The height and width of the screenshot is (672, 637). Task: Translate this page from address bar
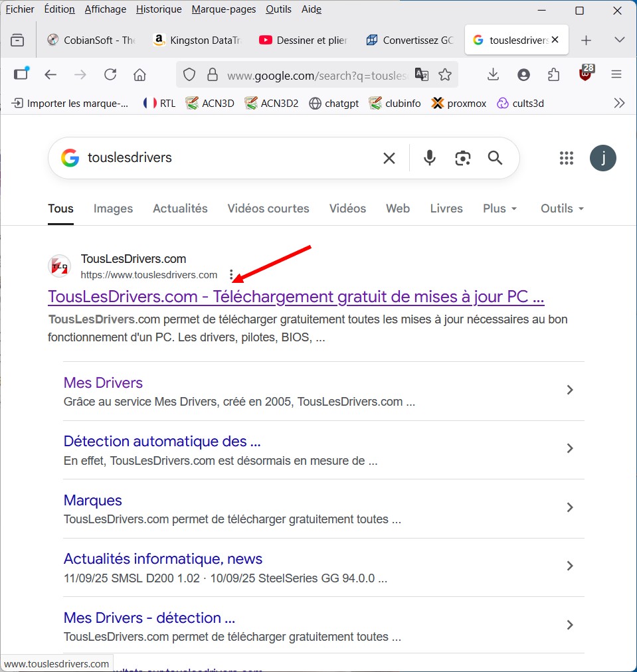(422, 74)
